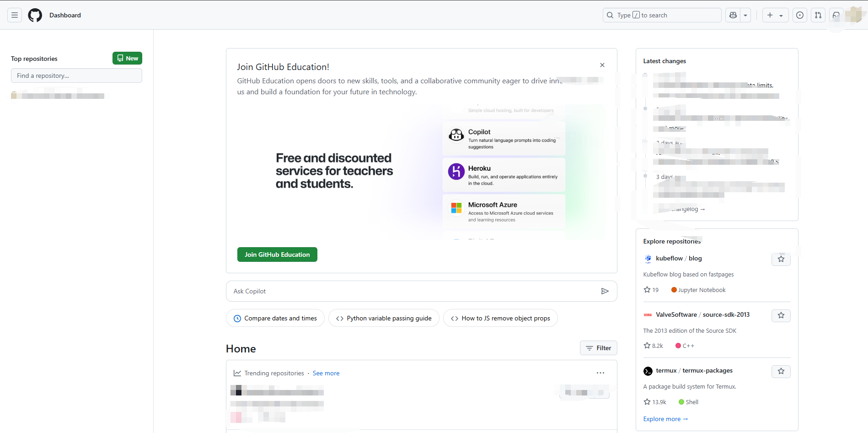Image resolution: width=868 pixels, height=433 pixels.
Task: Open the Issues icon in header
Action: 800,15
